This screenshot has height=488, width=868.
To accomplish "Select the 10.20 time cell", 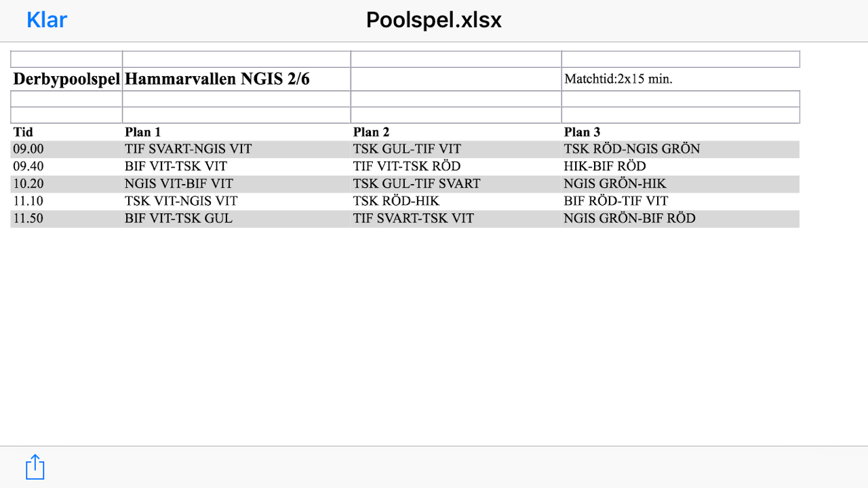I will [66, 183].
